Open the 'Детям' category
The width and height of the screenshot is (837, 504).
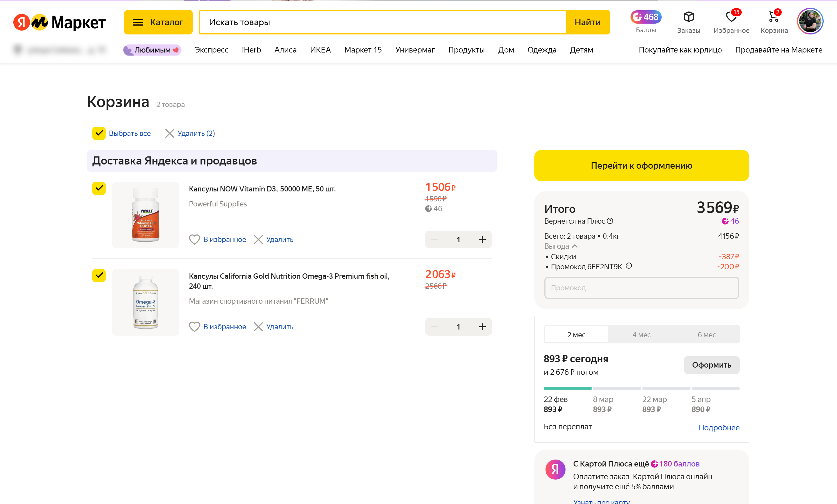[581, 50]
